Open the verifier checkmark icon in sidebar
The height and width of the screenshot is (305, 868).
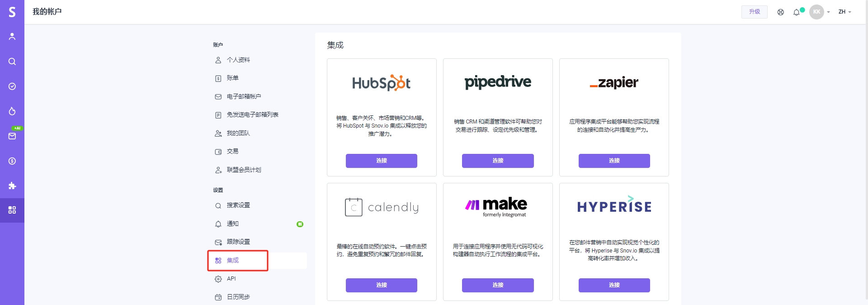click(12, 86)
